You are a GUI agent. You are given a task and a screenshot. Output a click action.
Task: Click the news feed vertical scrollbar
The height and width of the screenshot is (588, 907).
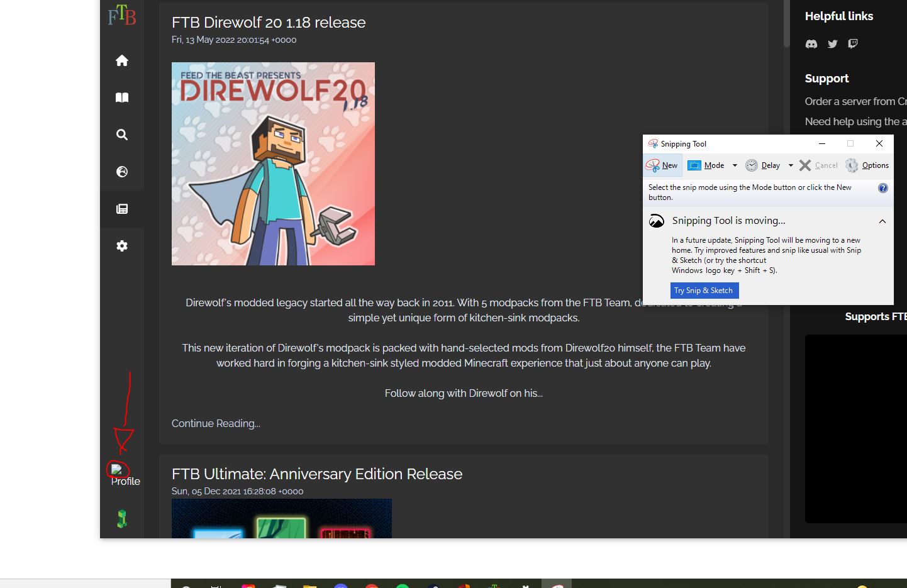pyautogui.click(x=786, y=24)
